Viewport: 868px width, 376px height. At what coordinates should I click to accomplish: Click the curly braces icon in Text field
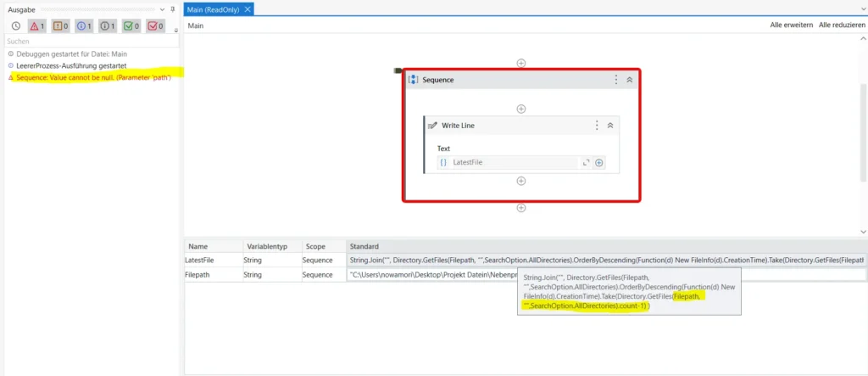(443, 162)
